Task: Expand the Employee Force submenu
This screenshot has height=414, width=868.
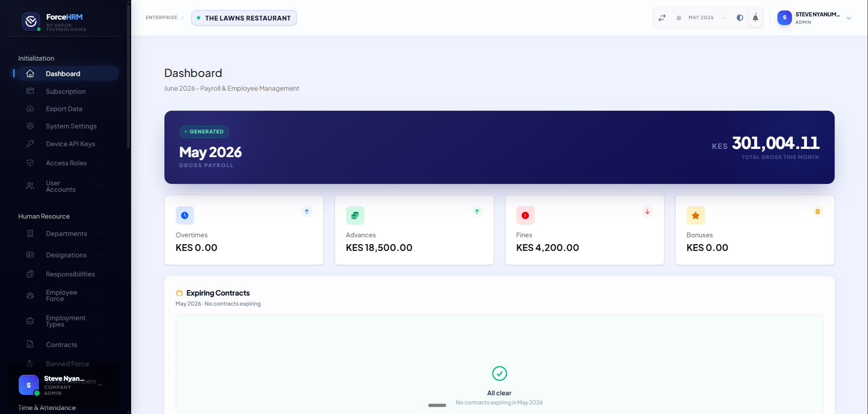Action: [98, 295]
